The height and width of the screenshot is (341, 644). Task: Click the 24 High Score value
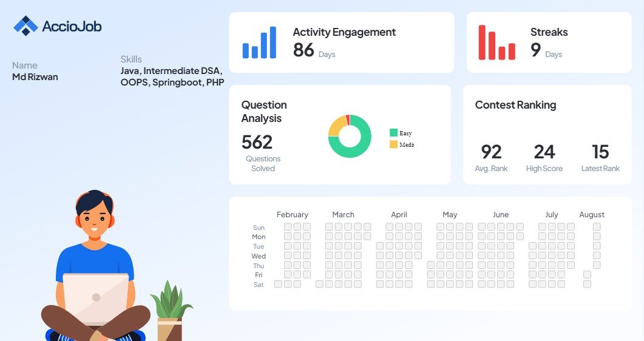click(x=544, y=152)
